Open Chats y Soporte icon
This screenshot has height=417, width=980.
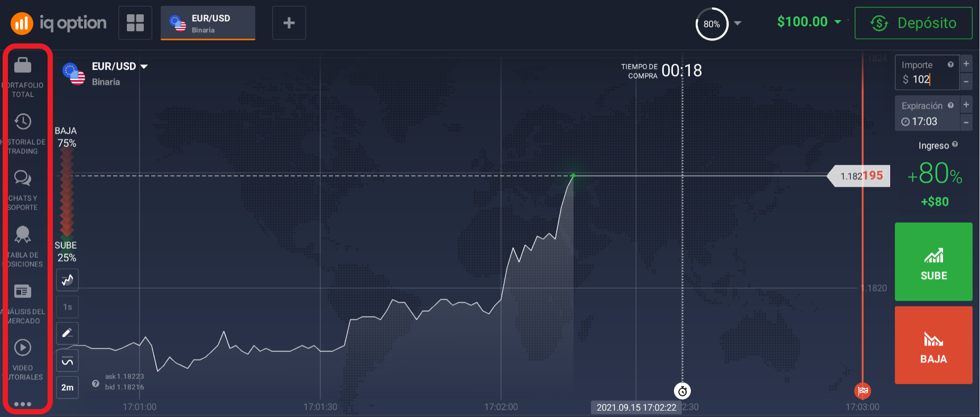pos(23,178)
